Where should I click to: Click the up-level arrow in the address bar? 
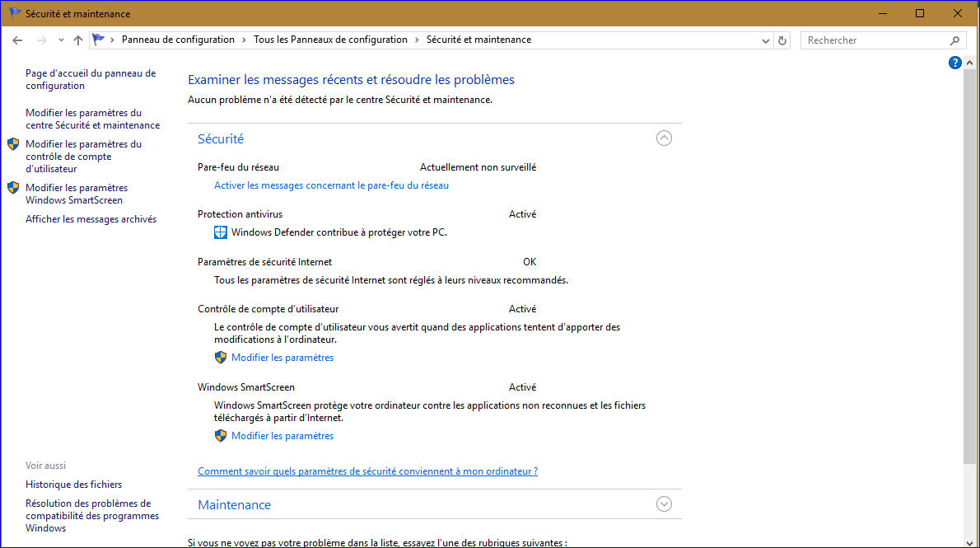click(x=78, y=40)
